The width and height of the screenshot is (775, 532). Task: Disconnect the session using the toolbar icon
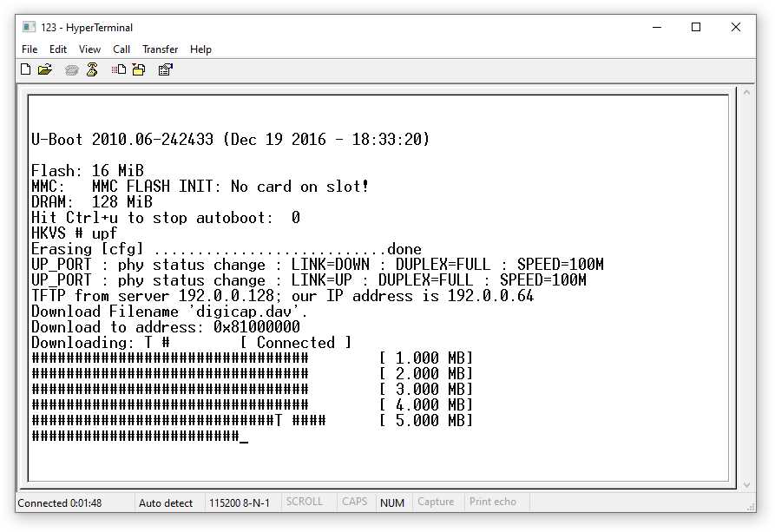92,69
